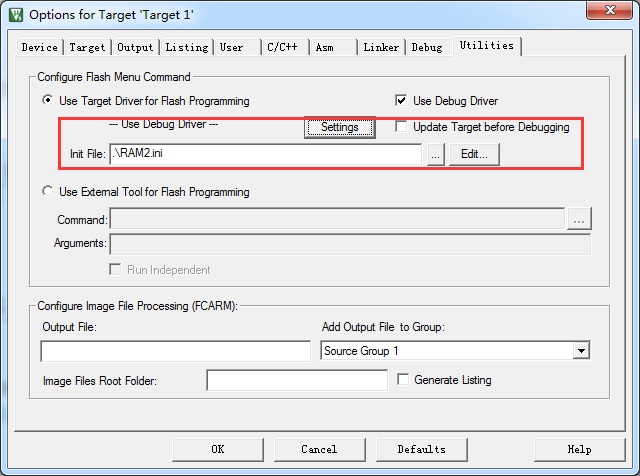Open the Linker tab
Viewport: 640px width, 476px height.
(x=381, y=47)
